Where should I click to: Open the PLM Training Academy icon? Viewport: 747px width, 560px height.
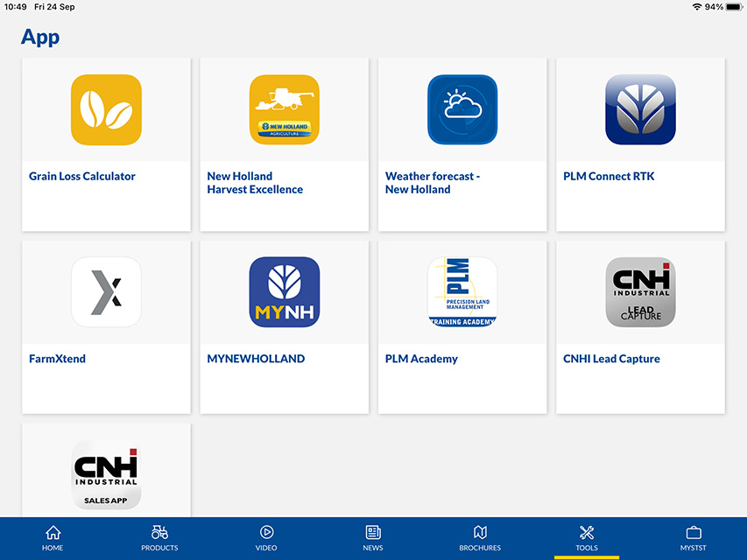click(462, 292)
